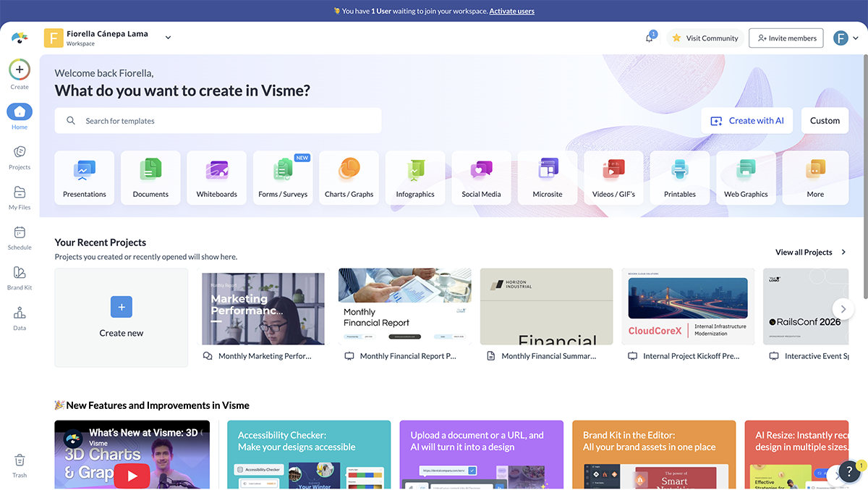Viewport: 868px width, 490px height.
Task: Choose Videos / GIF's category
Action: (614, 177)
